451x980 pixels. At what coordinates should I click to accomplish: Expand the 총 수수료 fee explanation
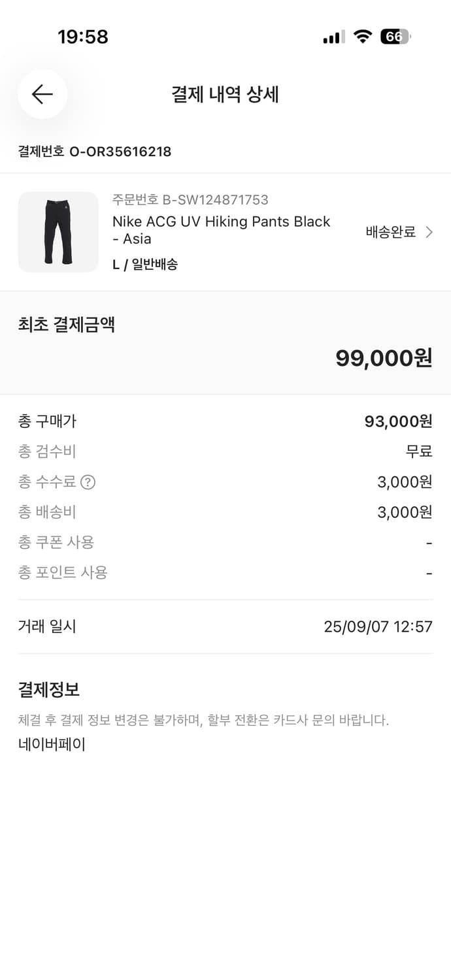(x=89, y=482)
